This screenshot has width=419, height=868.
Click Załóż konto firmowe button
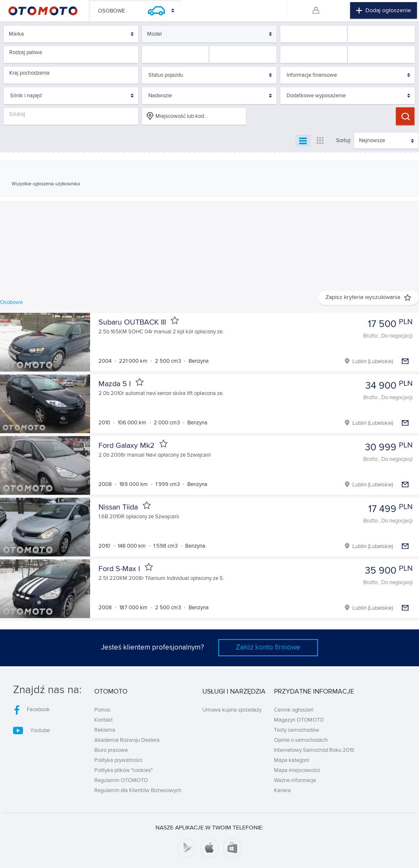point(268,647)
